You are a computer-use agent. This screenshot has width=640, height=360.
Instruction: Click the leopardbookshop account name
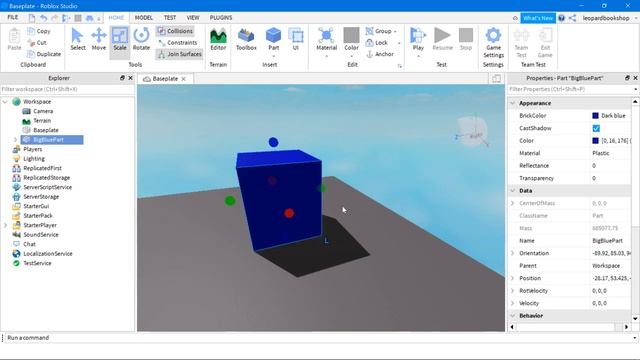pos(606,18)
